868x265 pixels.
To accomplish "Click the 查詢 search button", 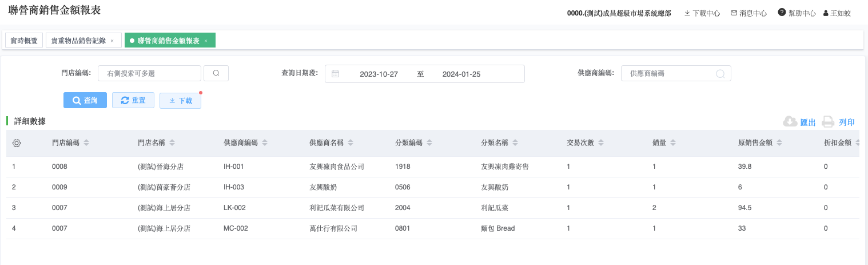I will 85,100.
